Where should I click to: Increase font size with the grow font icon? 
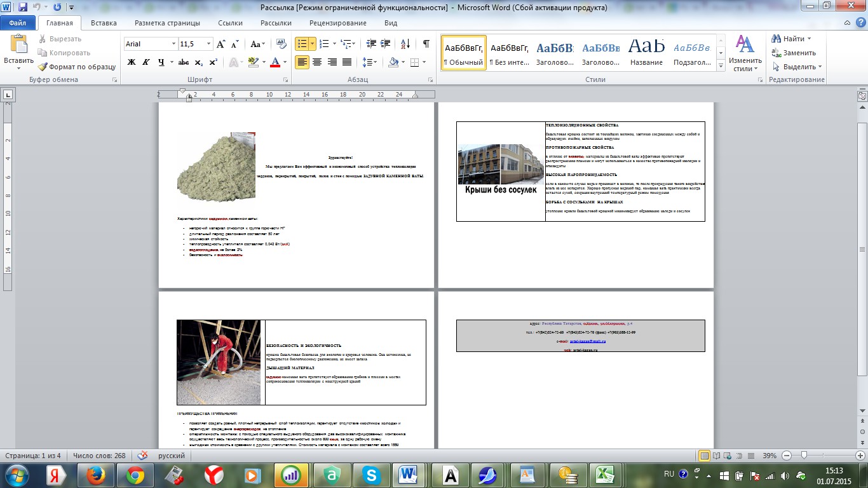coord(220,44)
